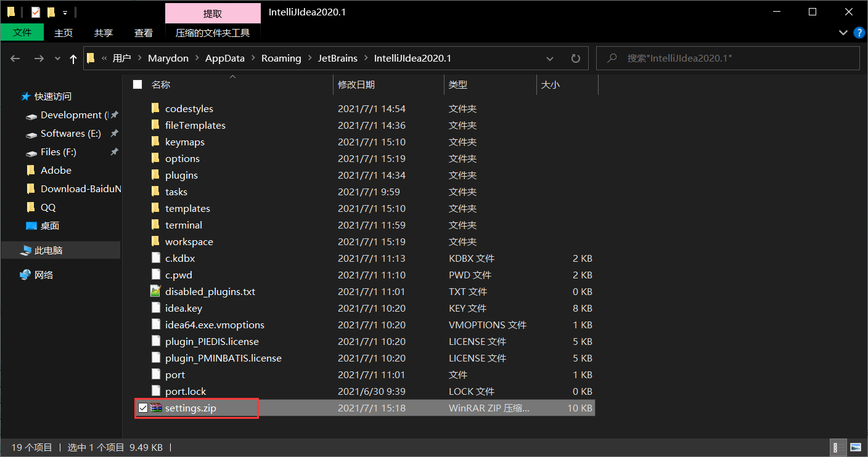Screen dimensions: 868x457
Task: Switch to large thumbnails view icon
Action: tap(856, 447)
